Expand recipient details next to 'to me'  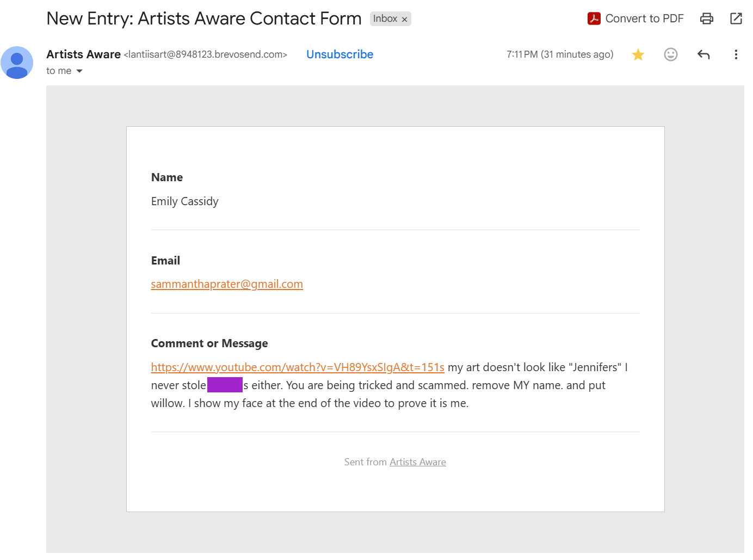79,71
